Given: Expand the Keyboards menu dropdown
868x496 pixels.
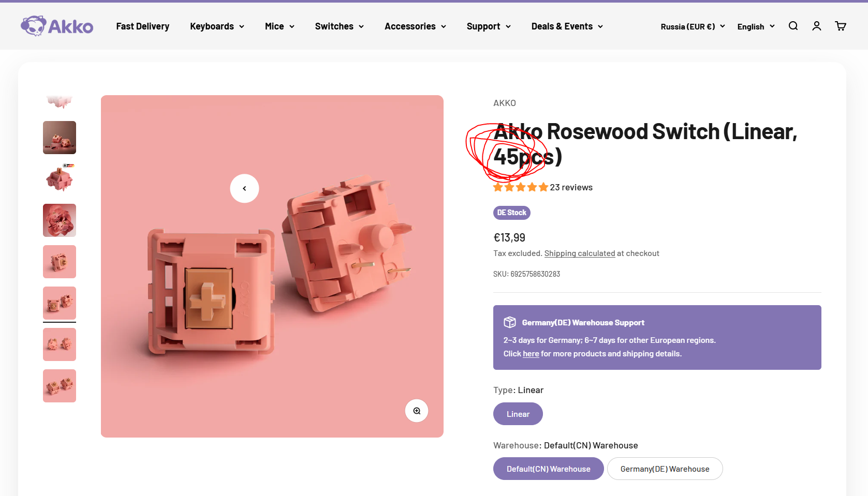Looking at the screenshot, I should [217, 26].
